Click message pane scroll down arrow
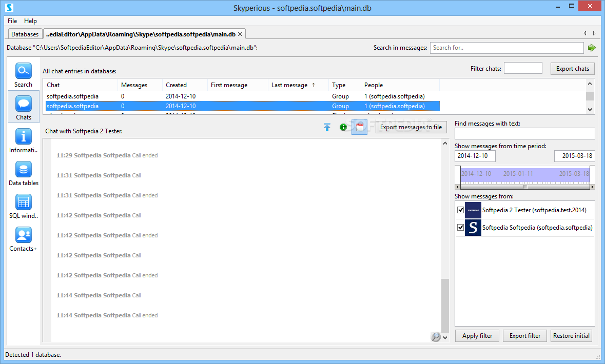 [445, 338]
